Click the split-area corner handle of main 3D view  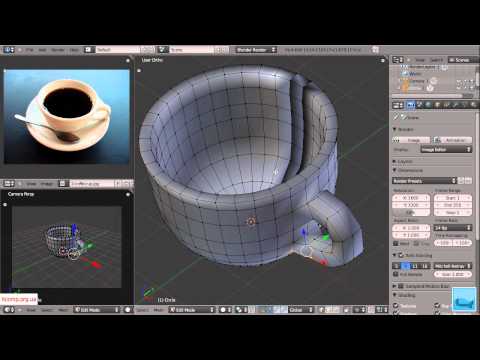coord(383,60)
